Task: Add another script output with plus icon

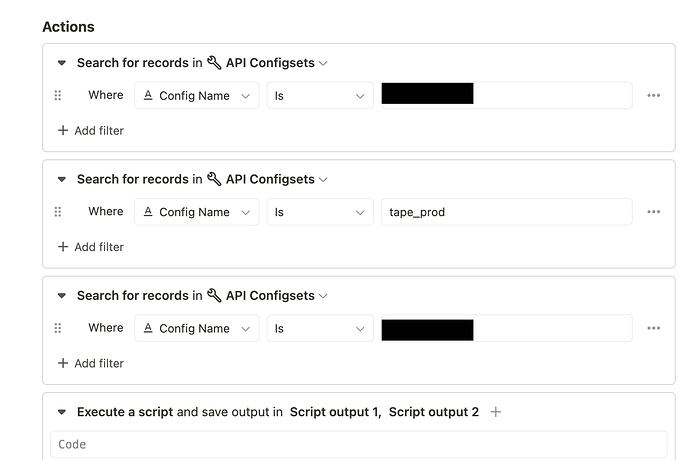Action: (x=495, y=412)
